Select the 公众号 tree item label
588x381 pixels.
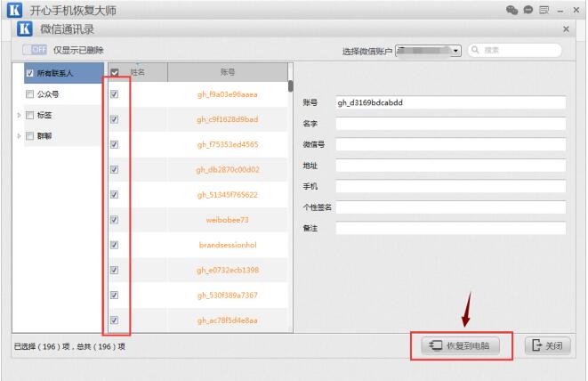(48, 94)
